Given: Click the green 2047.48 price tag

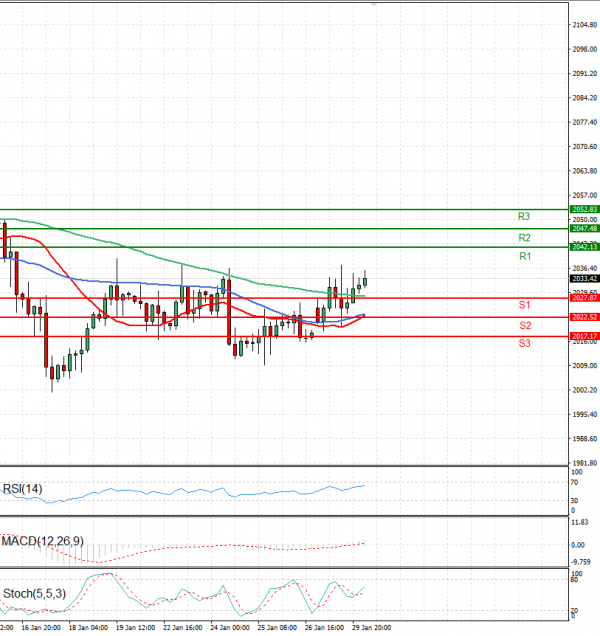Looking at the screenshot, I should (x=585, y=229).
